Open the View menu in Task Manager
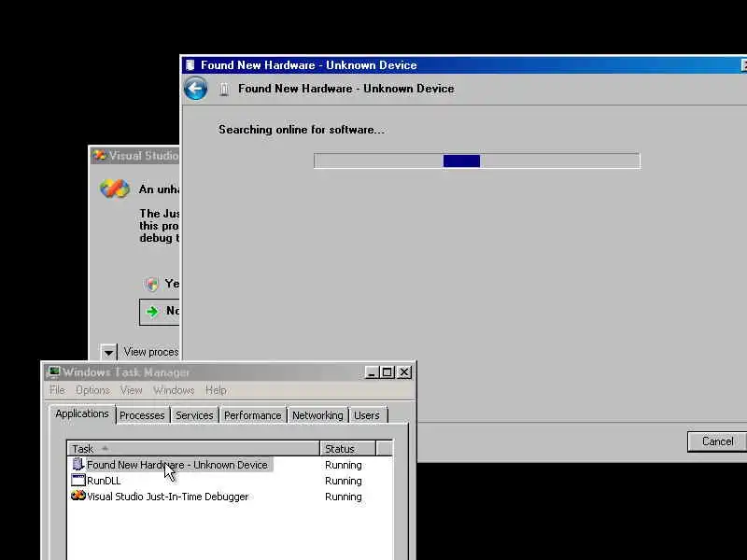This screenshot has width=747, height=560. pyautogui.click(x=131, y=390)
